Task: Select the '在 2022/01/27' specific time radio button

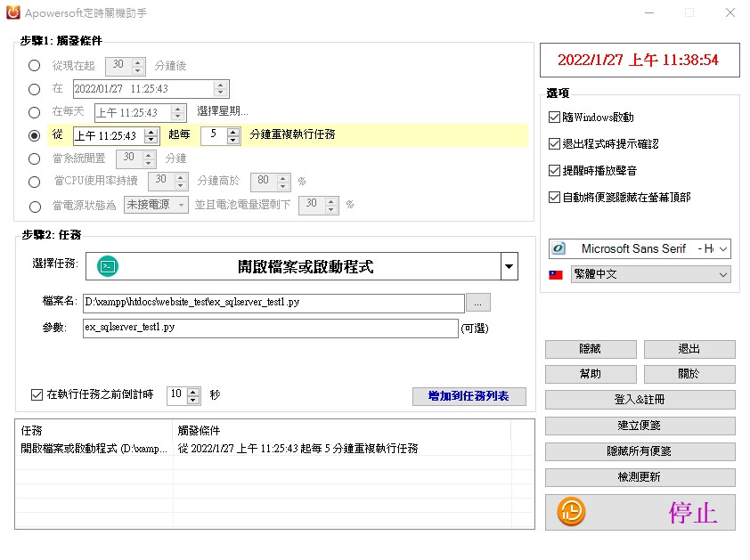Action: 34,89
